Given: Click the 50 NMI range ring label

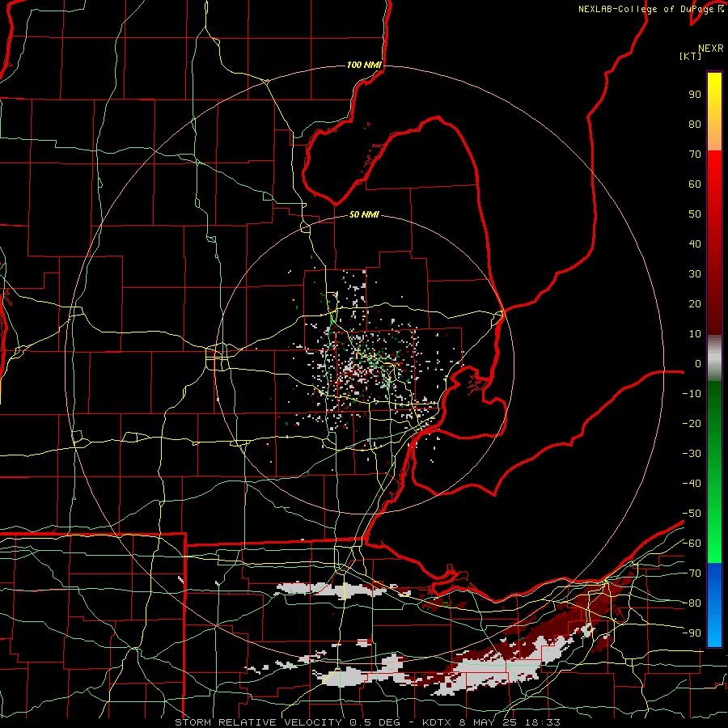Looking at the screenshot, I should coord(364,214).
